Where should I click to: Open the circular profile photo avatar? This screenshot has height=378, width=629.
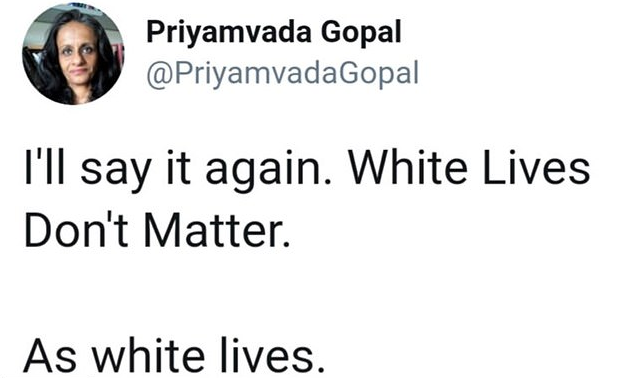point(73,55)
